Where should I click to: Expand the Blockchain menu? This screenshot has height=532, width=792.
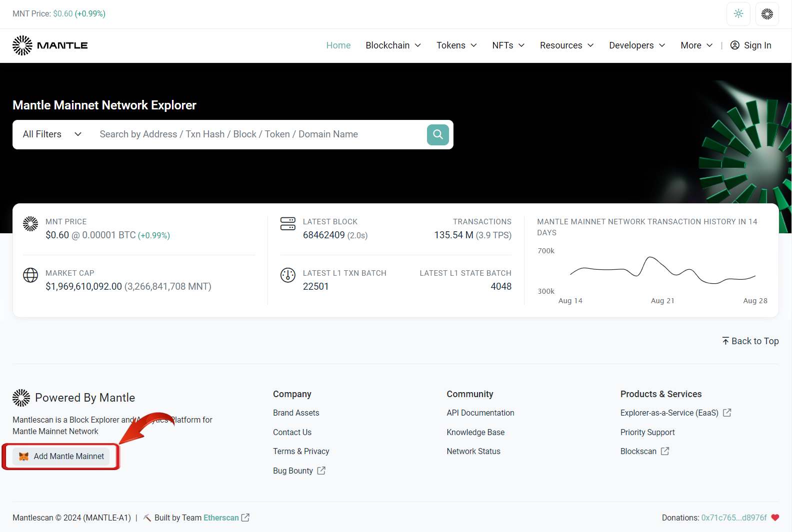(393, 45)
